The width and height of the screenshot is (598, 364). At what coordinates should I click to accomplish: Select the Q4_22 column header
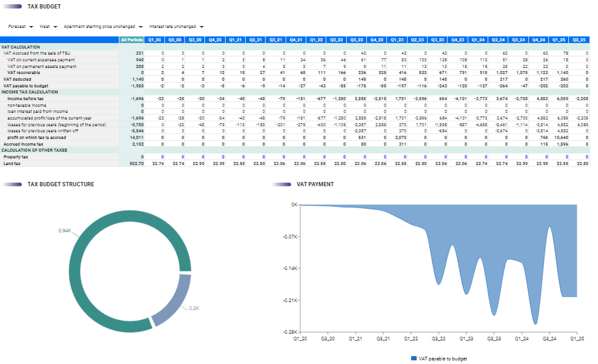click(x=377, y=40)
